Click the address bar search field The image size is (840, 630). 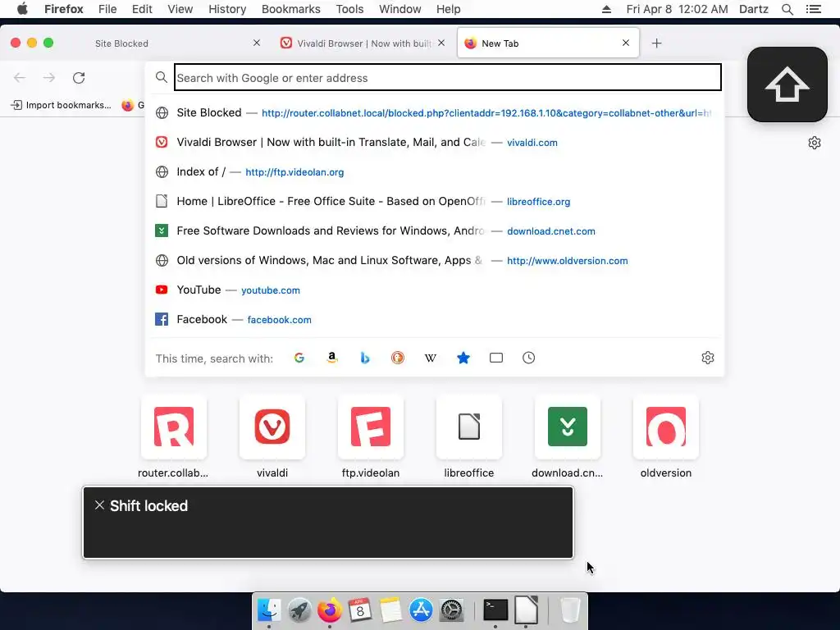tap(448, 78)
